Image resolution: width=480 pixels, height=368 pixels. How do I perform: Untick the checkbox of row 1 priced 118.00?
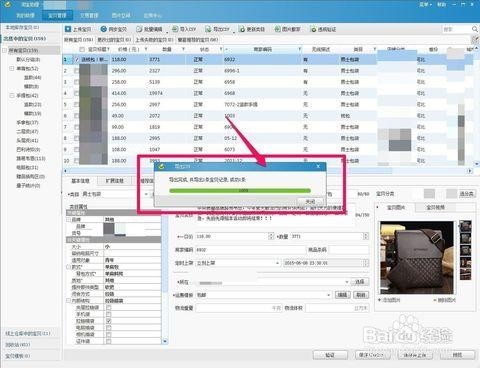point(77,60)
